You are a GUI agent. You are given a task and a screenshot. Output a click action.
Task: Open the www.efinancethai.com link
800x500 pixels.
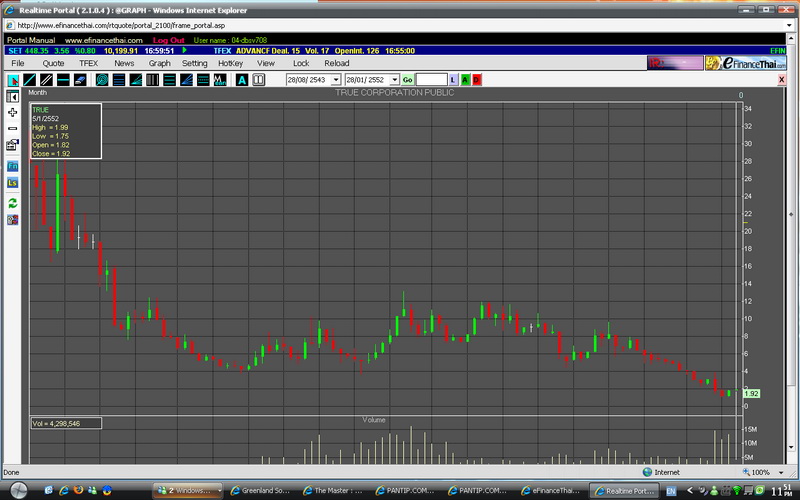click(x=104, y=40)
